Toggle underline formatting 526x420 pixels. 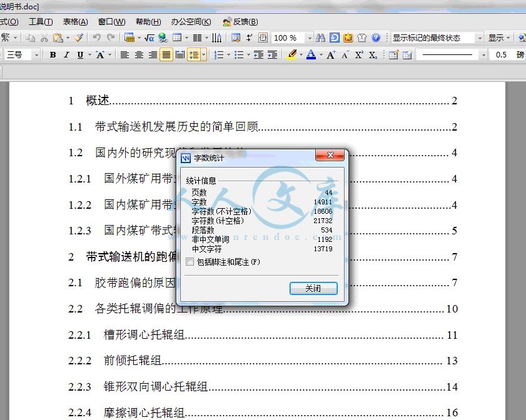click(80, 54)
